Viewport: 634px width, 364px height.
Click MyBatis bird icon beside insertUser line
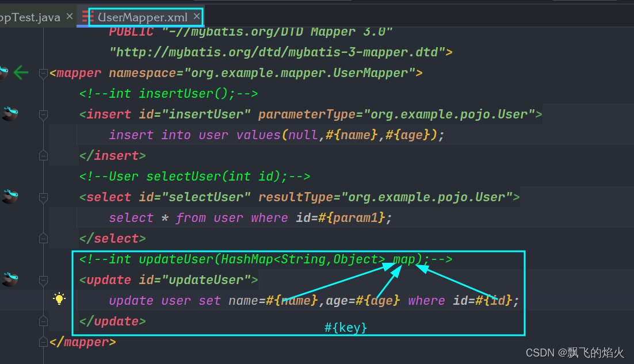point(10,114)
